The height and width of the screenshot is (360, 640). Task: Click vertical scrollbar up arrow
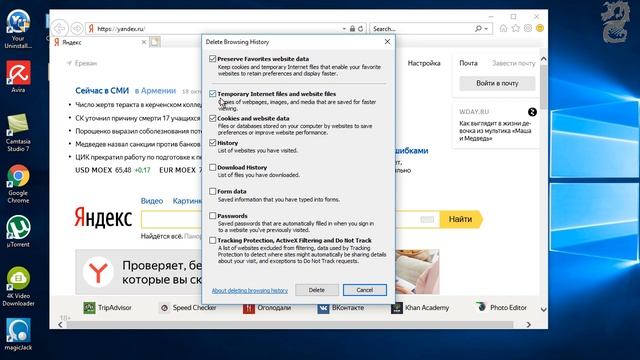tap(543, 59)
